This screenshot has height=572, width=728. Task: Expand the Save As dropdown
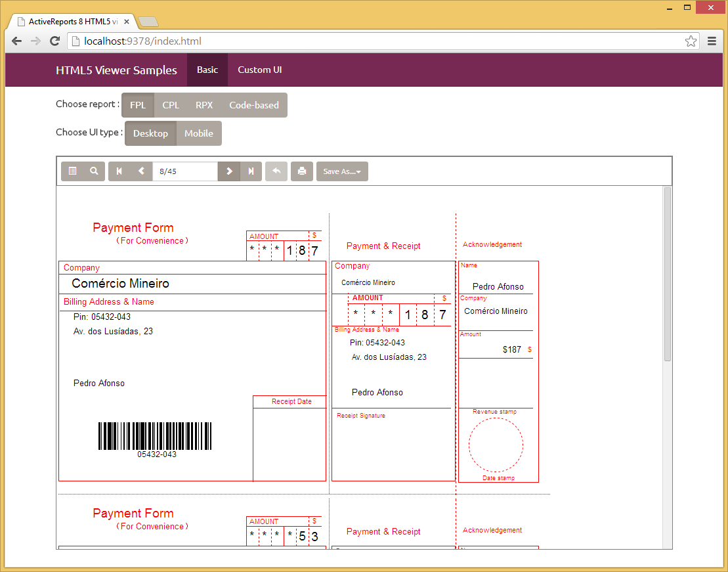click(x=342, y=171)
